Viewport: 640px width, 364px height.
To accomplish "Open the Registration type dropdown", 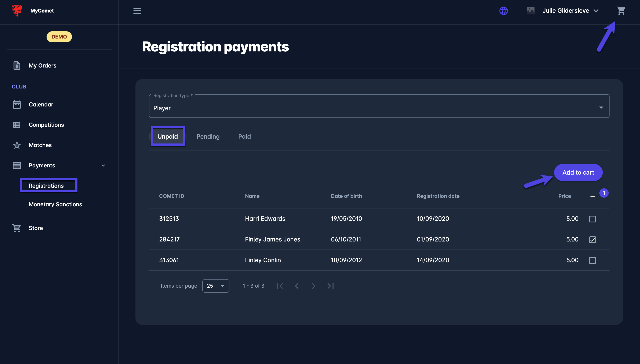I will point(379,108).
